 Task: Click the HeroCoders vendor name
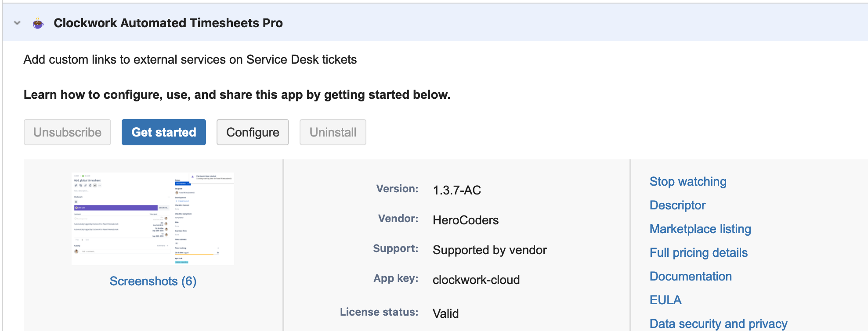pos(466,220)
